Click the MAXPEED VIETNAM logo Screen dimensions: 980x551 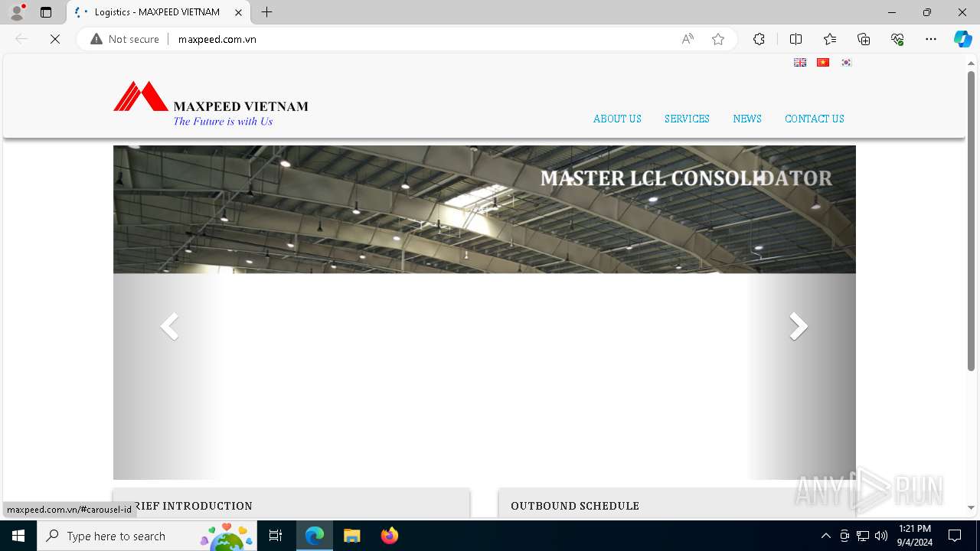211,103
